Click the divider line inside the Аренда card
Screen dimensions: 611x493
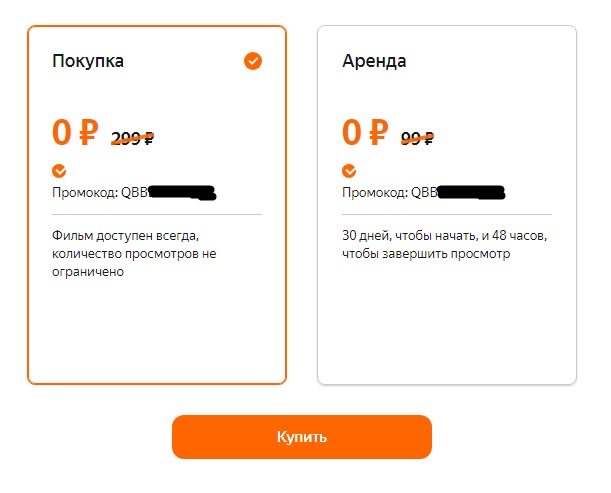click(446, 214)
